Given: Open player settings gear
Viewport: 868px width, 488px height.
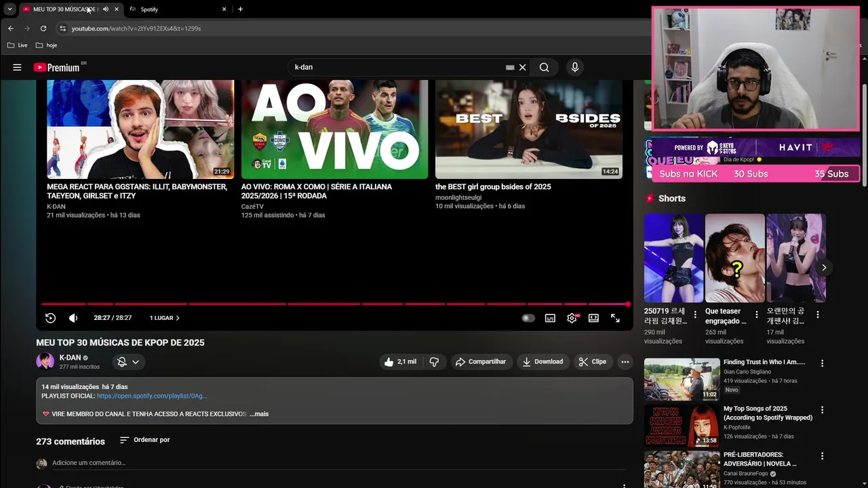Looking at the screenshot, I should pyautogui.click(x=572, y=318).
